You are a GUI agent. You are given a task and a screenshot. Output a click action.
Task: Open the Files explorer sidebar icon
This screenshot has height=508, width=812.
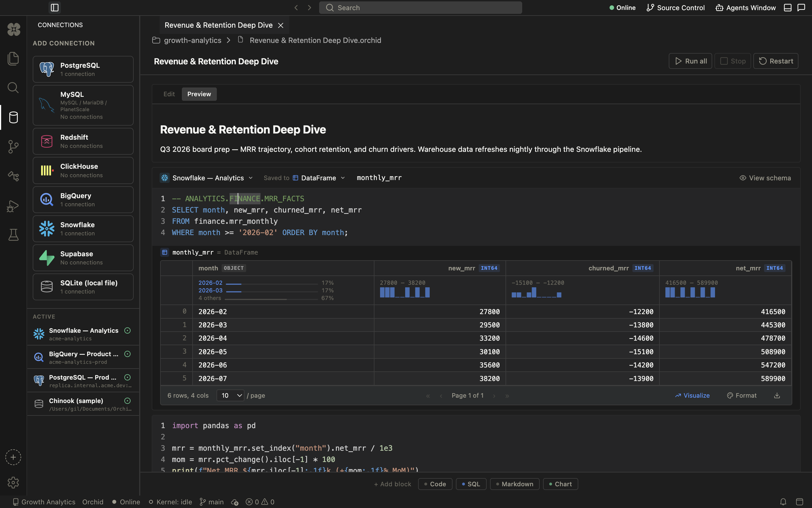[13, 58]
